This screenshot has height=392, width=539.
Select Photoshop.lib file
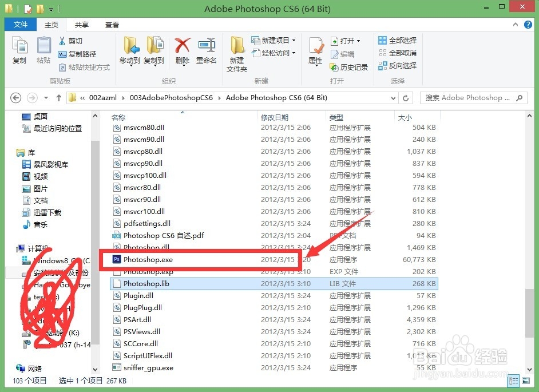274,283
